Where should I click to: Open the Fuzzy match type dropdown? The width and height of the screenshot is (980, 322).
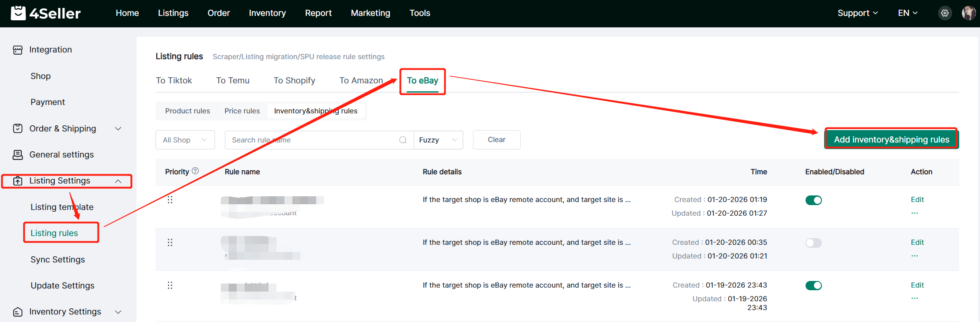click(438, 140)
